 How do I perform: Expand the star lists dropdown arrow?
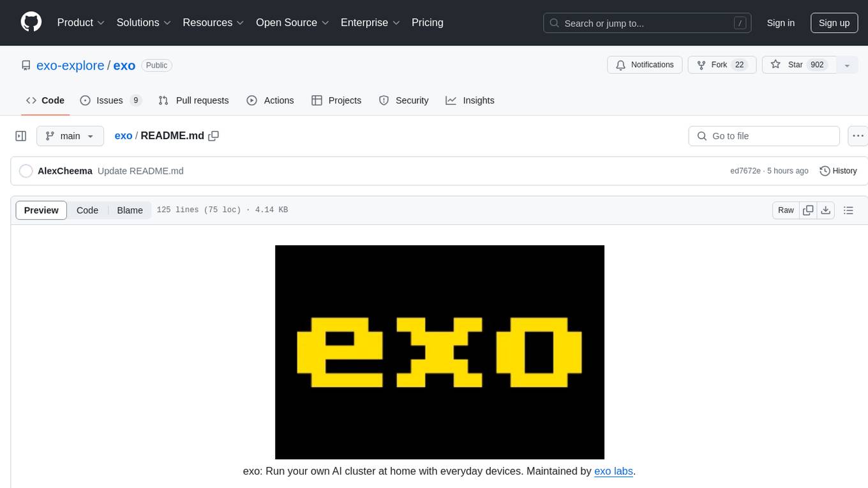(847, 65)
